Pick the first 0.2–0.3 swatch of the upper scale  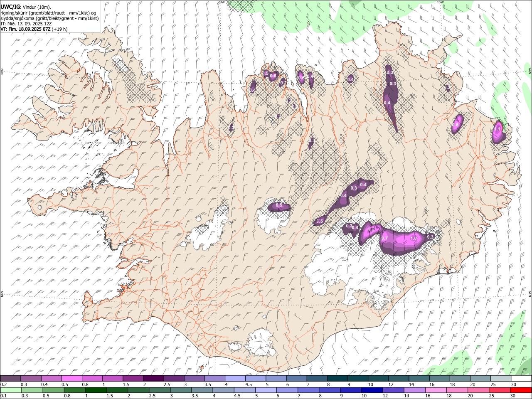pyautogui.click(x=10, y=378)
